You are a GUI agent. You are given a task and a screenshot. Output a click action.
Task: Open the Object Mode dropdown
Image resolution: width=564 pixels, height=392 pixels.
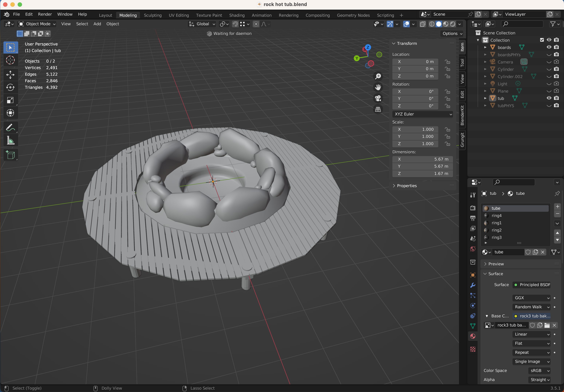[x=37, y=24]
